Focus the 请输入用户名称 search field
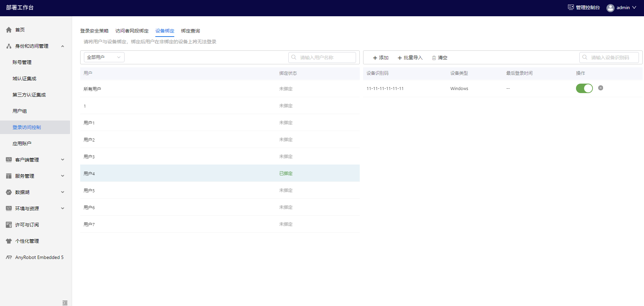 322,57
